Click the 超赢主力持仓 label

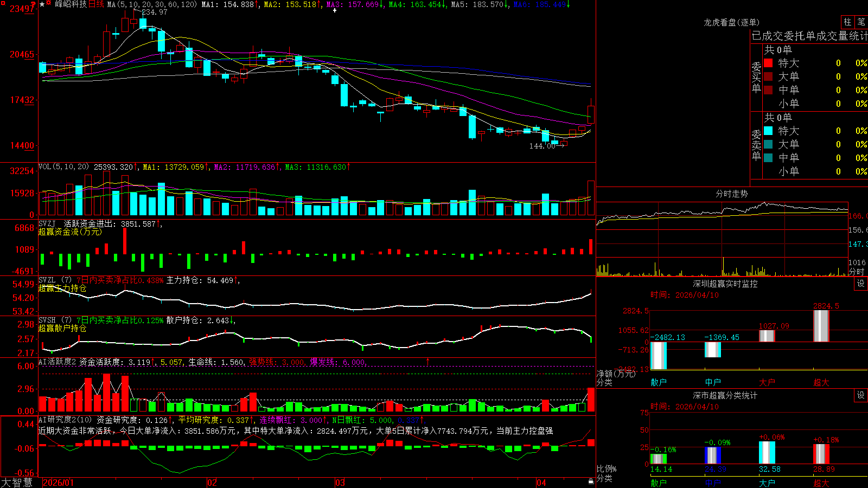tap(62, 288)
